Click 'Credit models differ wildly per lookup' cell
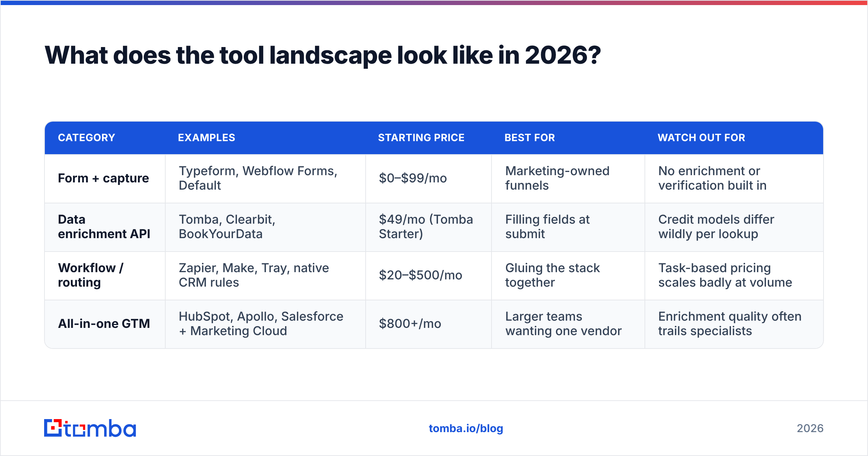Viewport: 868px width, 456px height. pos(734,227)
